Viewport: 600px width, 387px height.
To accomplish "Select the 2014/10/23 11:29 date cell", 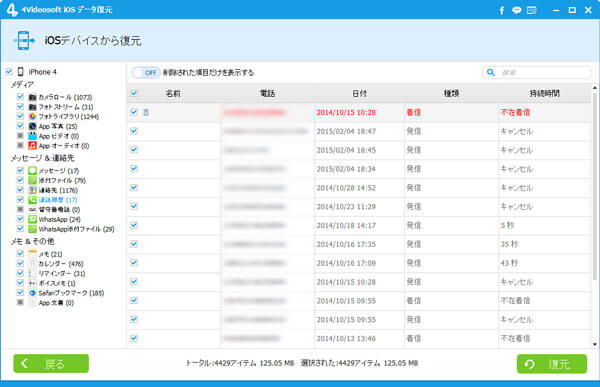I will click(346, 206).
